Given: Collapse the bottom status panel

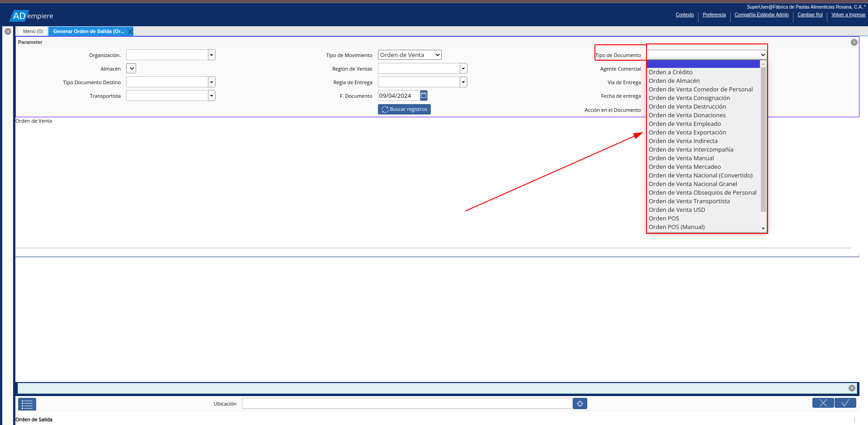Looking at the screenshot, I should [x=852, y=388].
